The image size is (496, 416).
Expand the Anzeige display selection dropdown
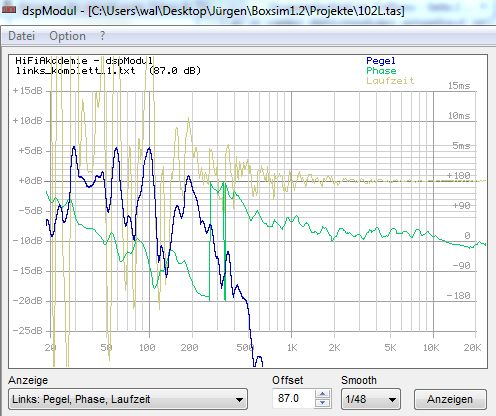tap(128, 399)
